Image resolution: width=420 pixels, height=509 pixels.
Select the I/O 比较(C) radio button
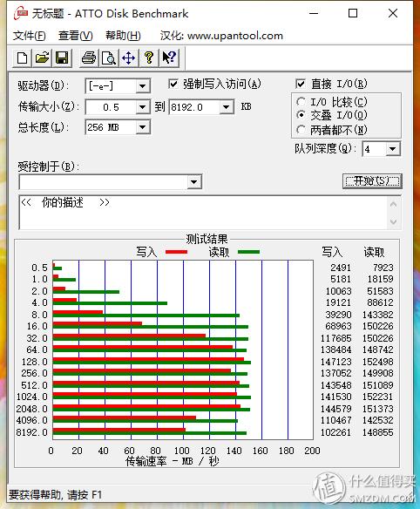301,102
